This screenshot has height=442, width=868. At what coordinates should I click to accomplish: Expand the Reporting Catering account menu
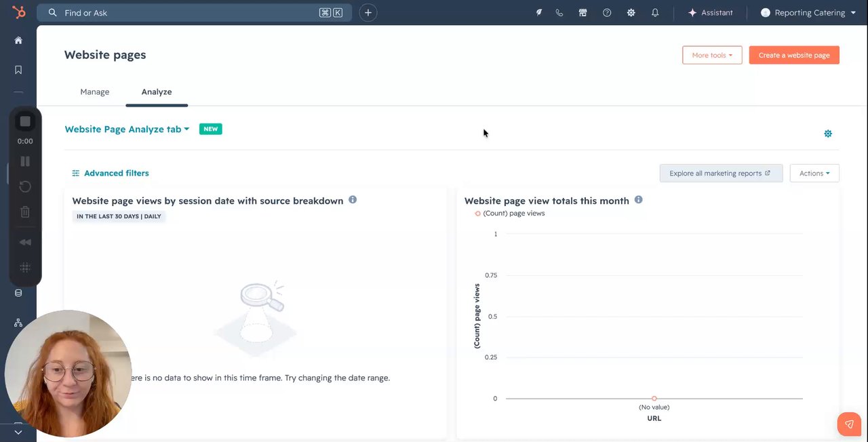(808, 13)
